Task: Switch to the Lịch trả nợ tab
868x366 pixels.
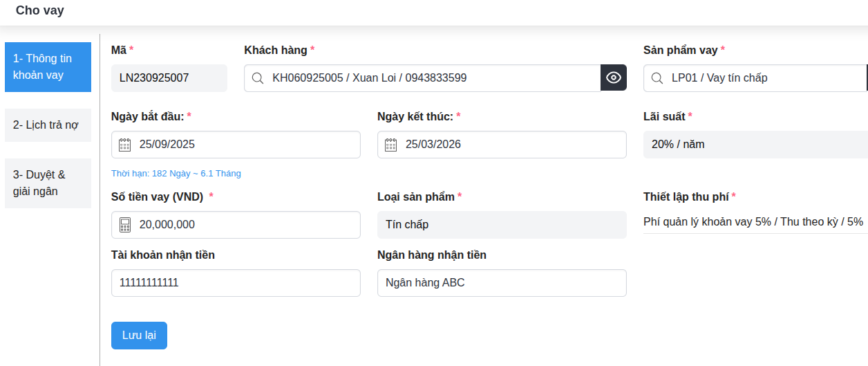Action: [48, 125]
